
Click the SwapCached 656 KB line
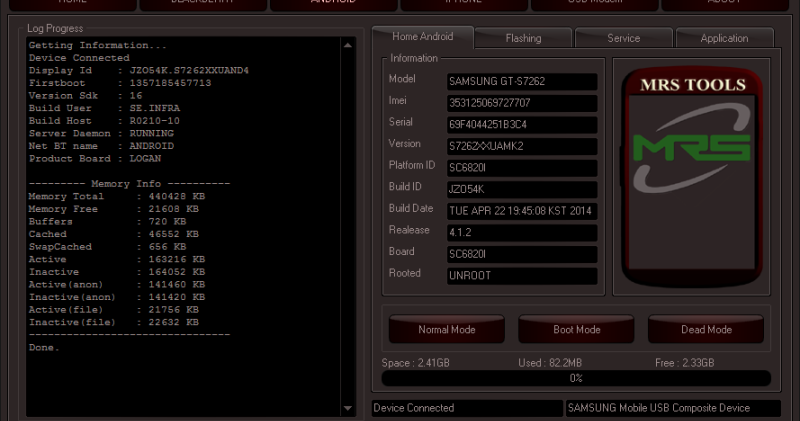pyautogui.click(x=107, y=247)
